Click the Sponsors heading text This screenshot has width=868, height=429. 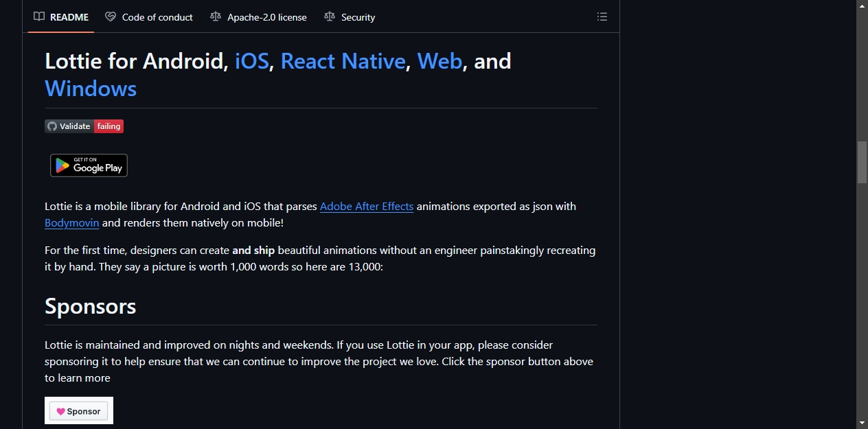click(91, 305)
